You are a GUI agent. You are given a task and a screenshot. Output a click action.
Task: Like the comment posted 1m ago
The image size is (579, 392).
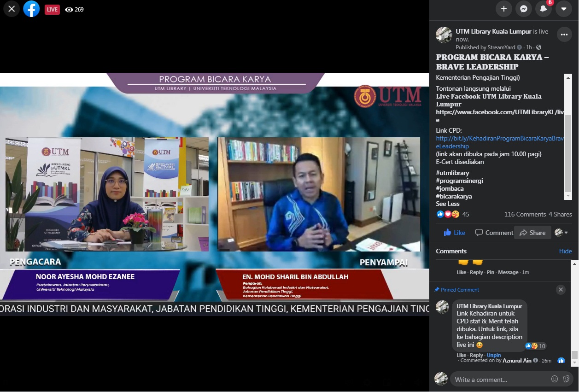tap(462, 272)
